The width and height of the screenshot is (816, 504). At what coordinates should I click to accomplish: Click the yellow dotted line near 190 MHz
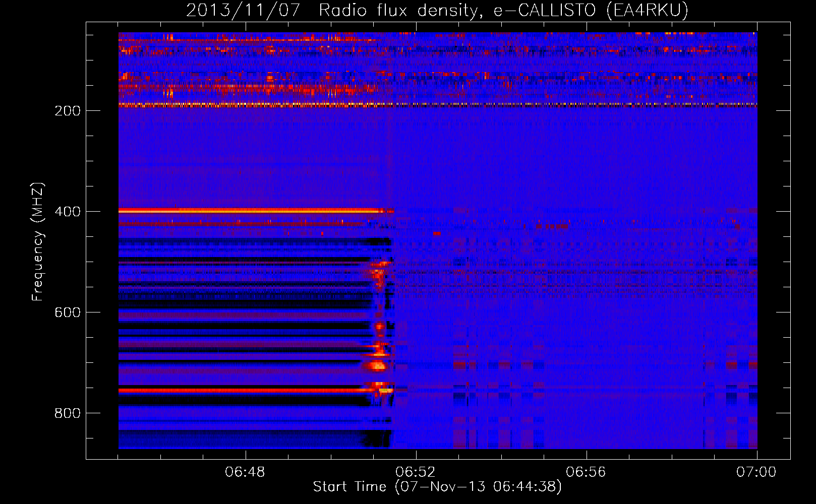(438, 105)
